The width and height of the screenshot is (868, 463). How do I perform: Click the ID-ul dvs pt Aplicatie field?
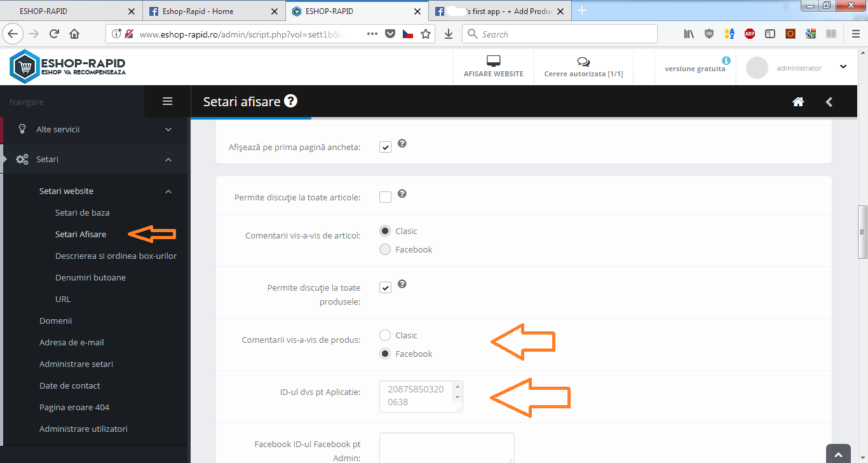[421, 396]
